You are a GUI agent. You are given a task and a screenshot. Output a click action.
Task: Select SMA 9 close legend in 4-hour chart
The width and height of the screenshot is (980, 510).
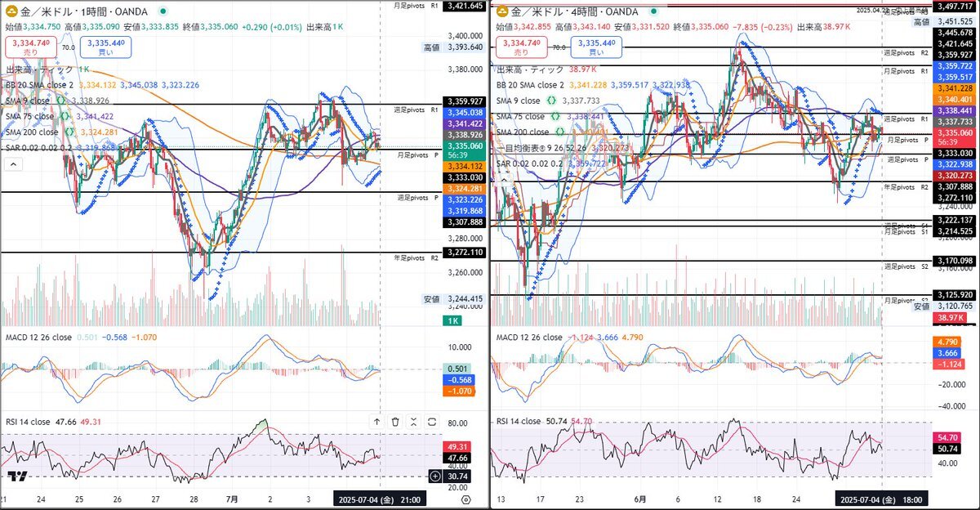pyautogui.click(x=519, y=101)
